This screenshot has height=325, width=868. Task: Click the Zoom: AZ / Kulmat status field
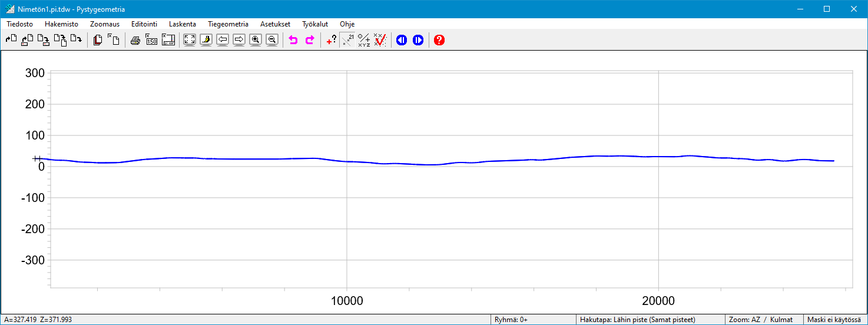tap(764, 319)
